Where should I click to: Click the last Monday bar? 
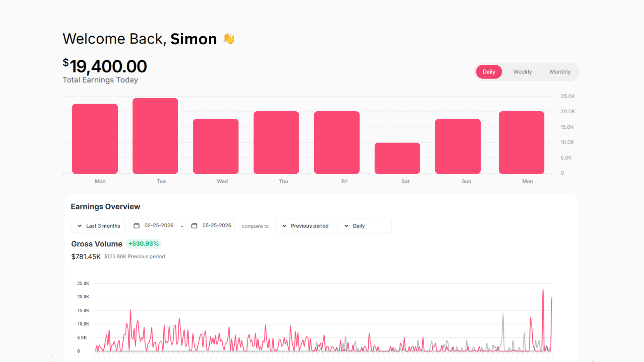pos(521,142)
